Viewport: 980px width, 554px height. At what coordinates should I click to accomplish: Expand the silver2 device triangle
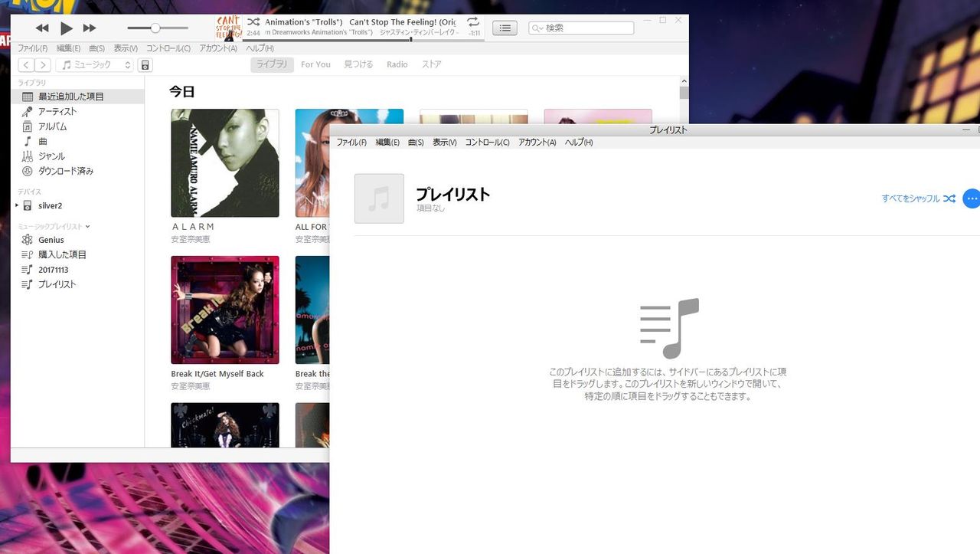pos(17,205)
